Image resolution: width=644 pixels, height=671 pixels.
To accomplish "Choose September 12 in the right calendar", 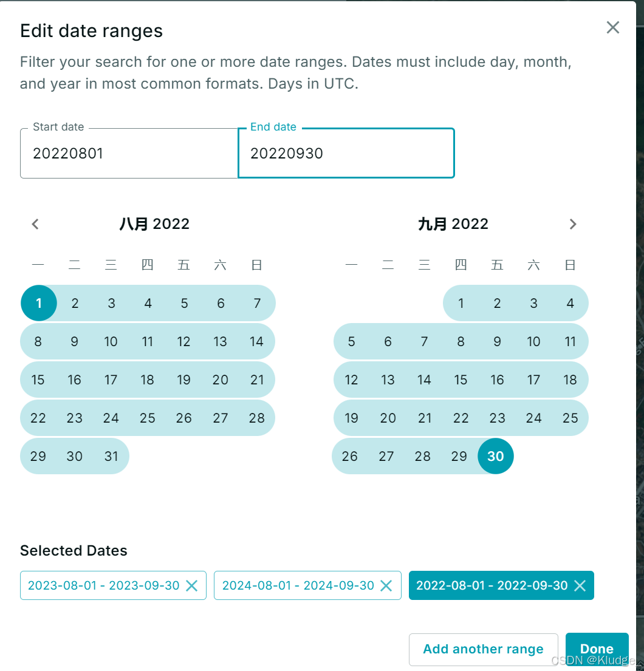I will pyautogui.click(x=352, y=380).
